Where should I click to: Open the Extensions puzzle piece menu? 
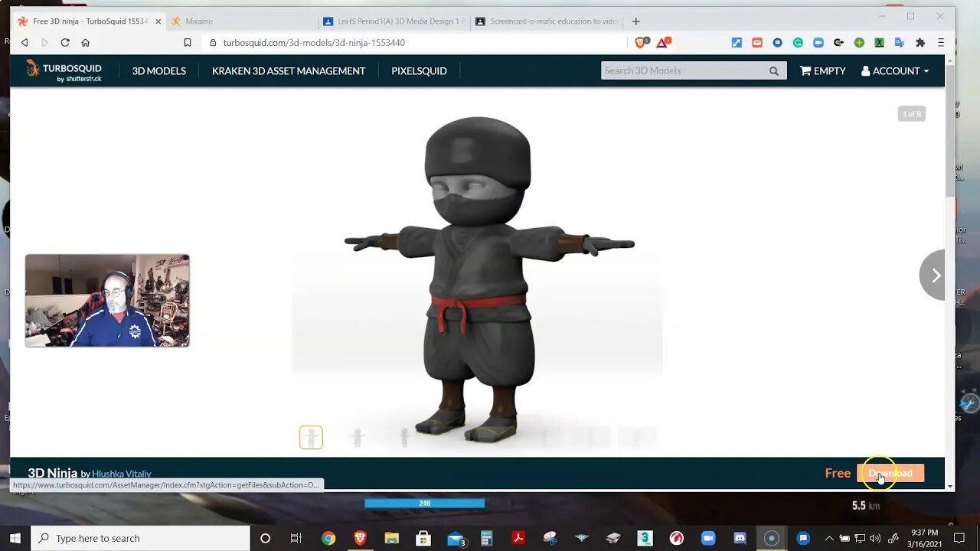click(920, 43)
